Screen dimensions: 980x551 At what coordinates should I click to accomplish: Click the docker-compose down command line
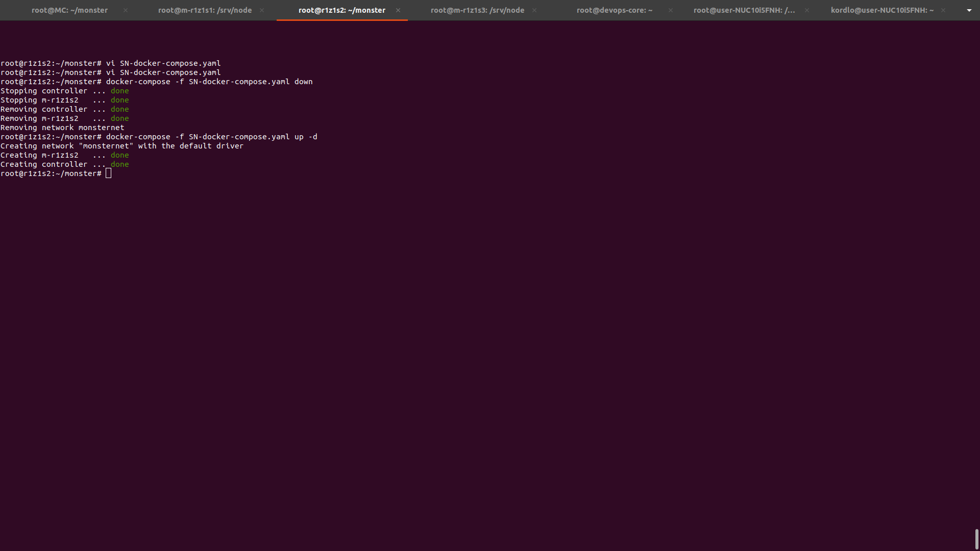pyautogui.click(x=209, y=82)
